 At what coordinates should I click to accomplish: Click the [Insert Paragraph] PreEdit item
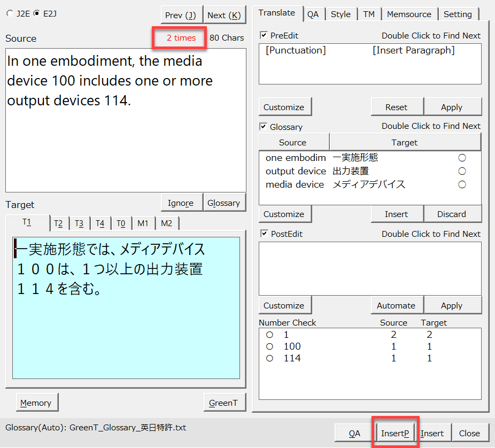(413, 50)
